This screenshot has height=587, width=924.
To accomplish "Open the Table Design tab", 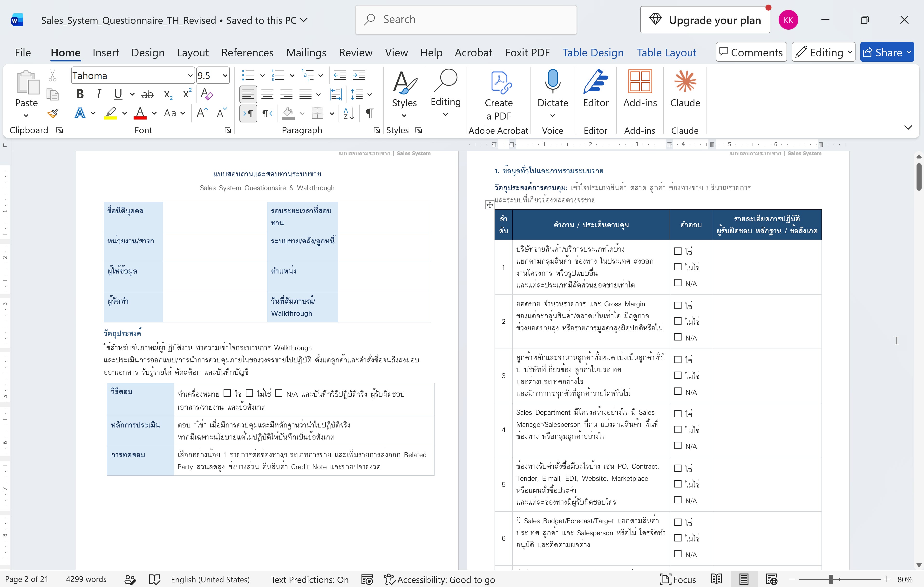I will (x=593, y=53).
